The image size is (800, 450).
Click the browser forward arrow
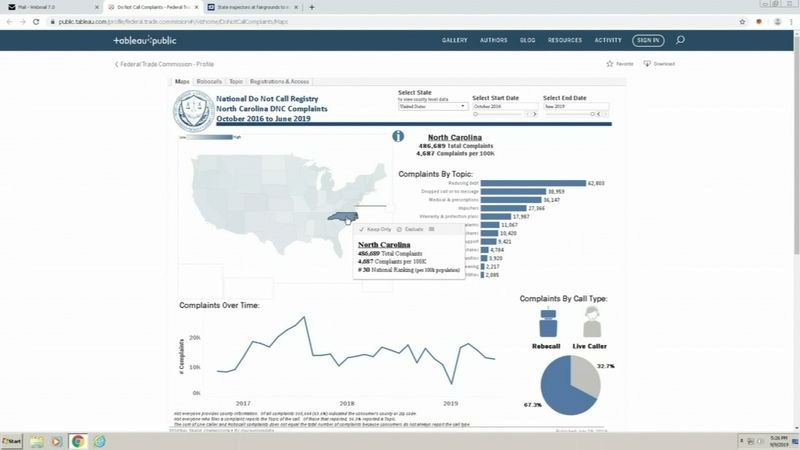22,21
